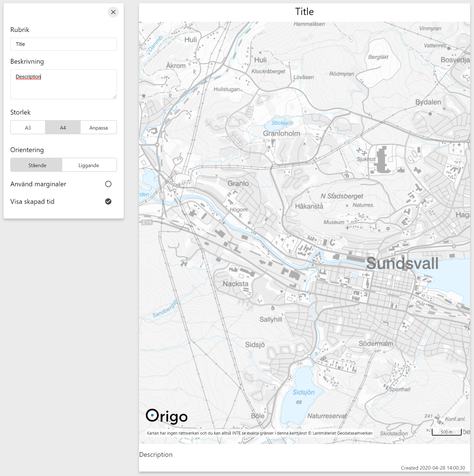Select the A4 size option
Image resolution: width=474 pixels, height=476 pixels.
point(63,127)
